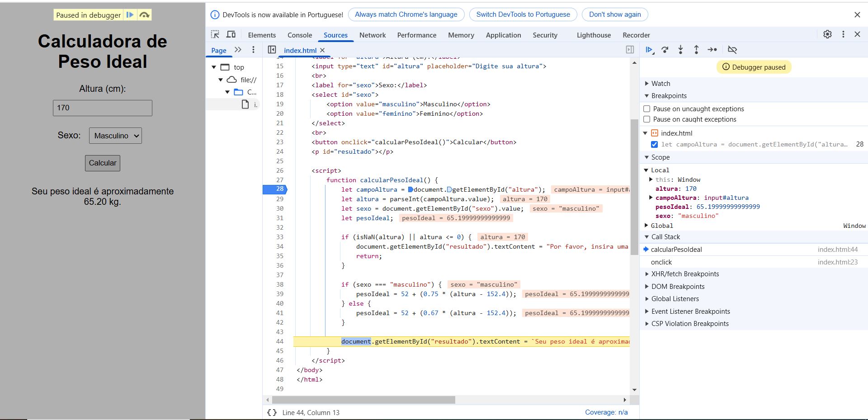Step into next function call
This screenshot has width=868, height=420.
680,50
